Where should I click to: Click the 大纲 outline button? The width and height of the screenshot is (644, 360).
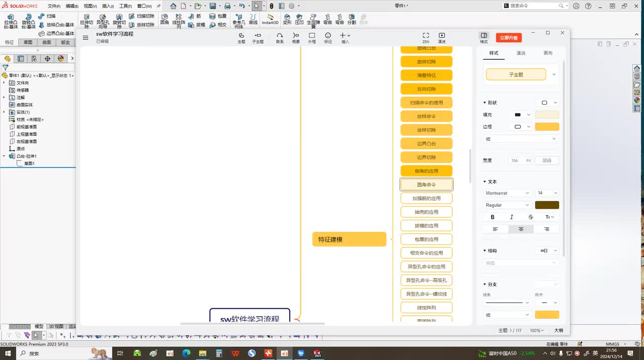click(558, 330)
